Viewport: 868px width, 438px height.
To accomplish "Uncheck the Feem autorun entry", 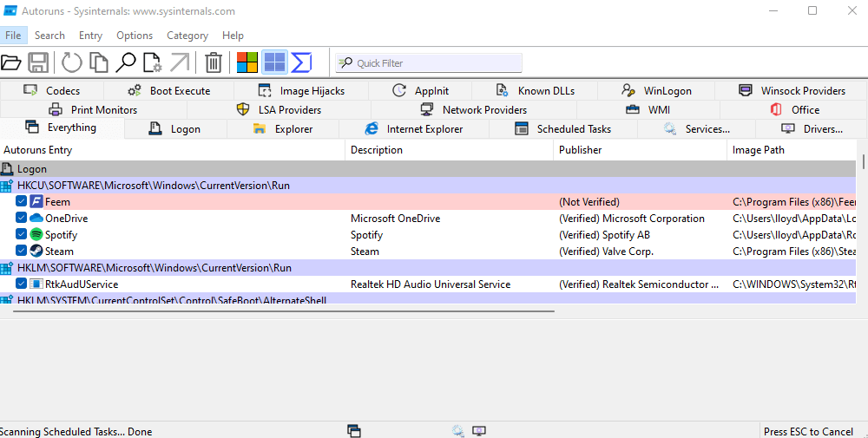I will click(x=22, y=202).
